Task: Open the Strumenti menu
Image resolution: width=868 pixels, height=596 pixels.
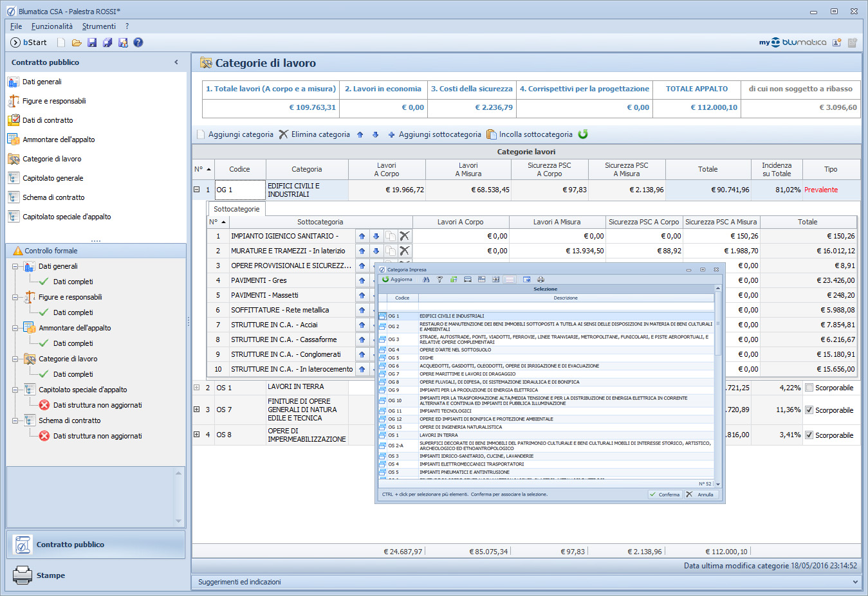Action: click(98, 26)
